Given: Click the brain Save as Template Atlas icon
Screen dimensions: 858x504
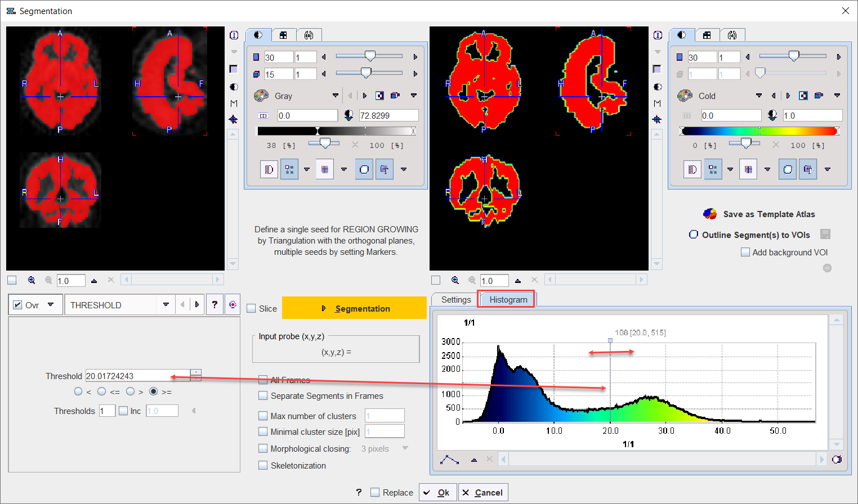Looking at the screenshot, I should [710, 214].
